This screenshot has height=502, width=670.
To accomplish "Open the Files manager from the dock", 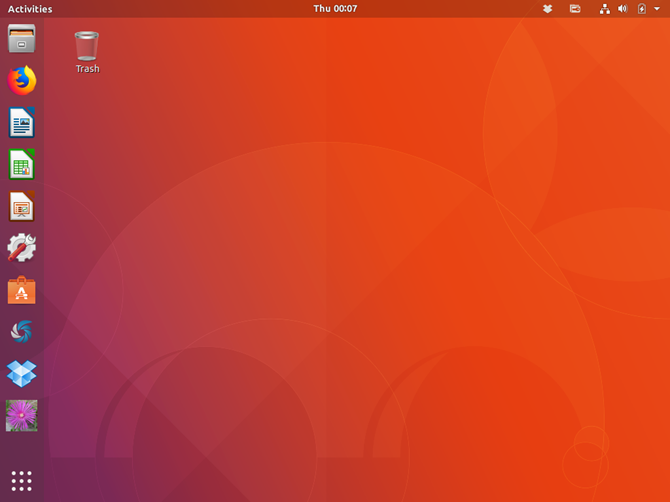I will (21, 38).
